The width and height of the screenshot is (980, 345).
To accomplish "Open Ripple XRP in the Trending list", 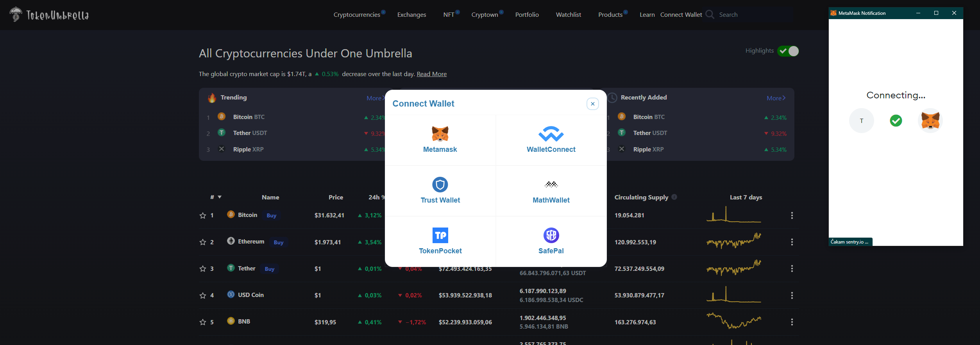I will point(248,149).
